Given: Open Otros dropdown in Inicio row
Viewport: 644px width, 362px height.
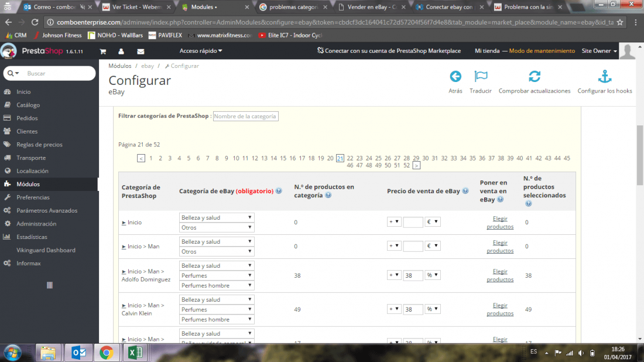Looking at the screenshot, I should 217,227.
